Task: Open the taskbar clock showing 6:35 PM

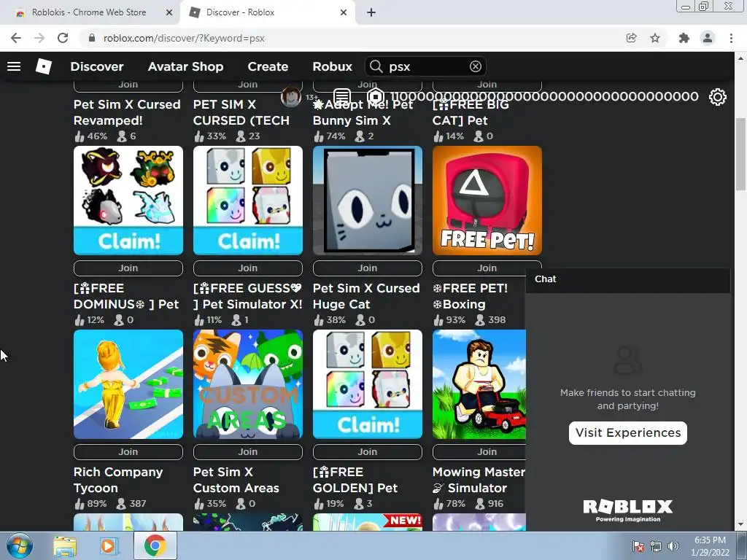Action: [710, 546]
